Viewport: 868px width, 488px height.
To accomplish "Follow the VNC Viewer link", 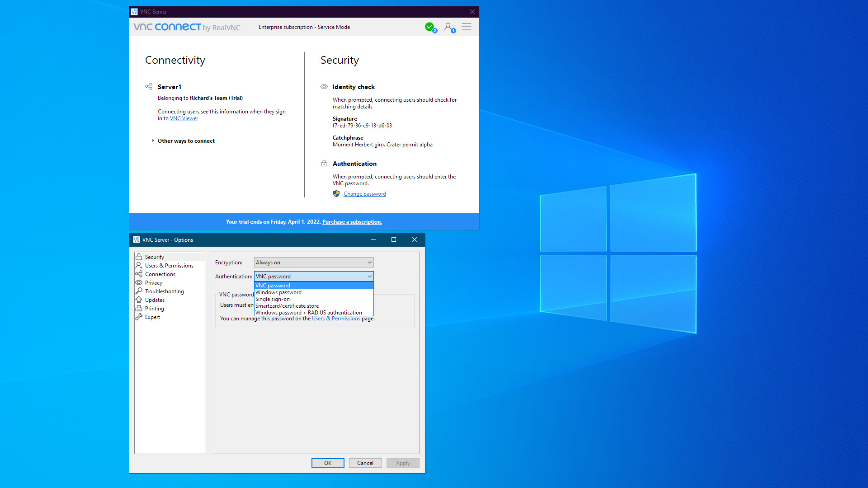I will [x=184, y=118].
